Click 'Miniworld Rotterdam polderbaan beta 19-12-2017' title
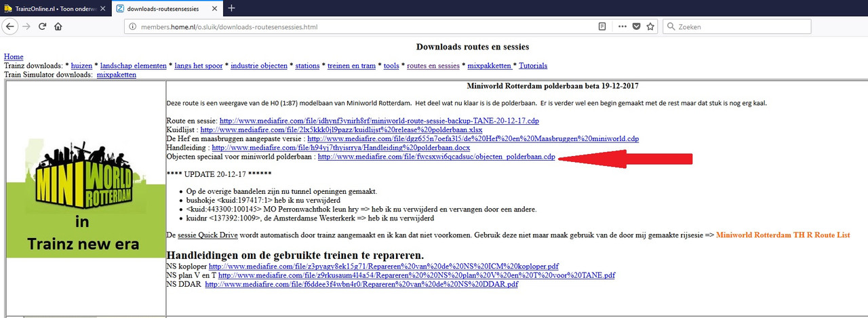Screen dimensions: 868x318 click(x=553, y=86)
